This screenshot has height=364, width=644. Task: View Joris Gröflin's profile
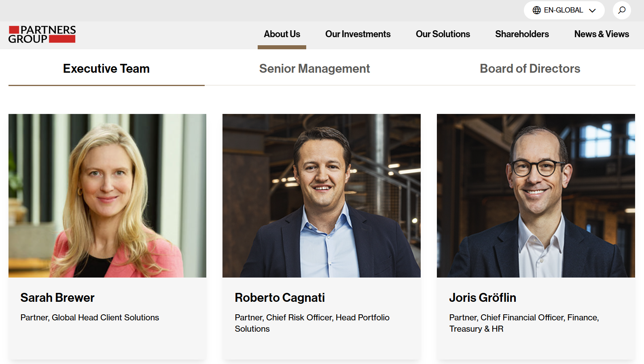pos(483,298)
